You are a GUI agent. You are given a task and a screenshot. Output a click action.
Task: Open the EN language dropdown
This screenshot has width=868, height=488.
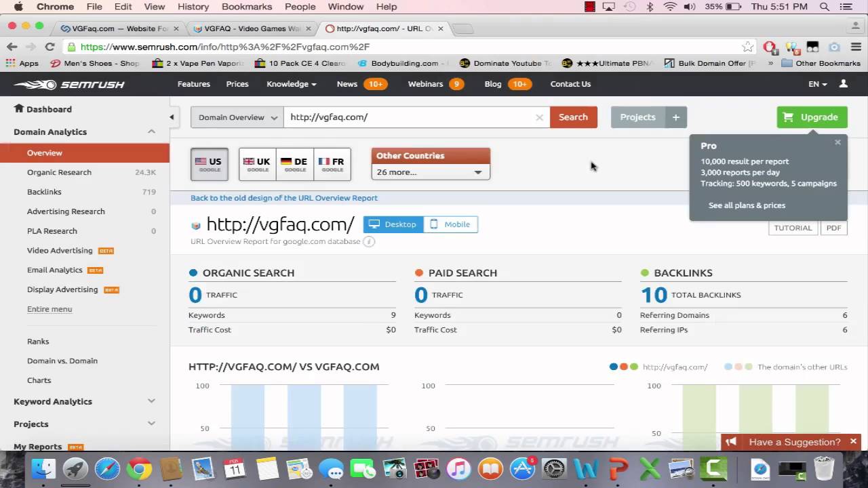point(818,84)
